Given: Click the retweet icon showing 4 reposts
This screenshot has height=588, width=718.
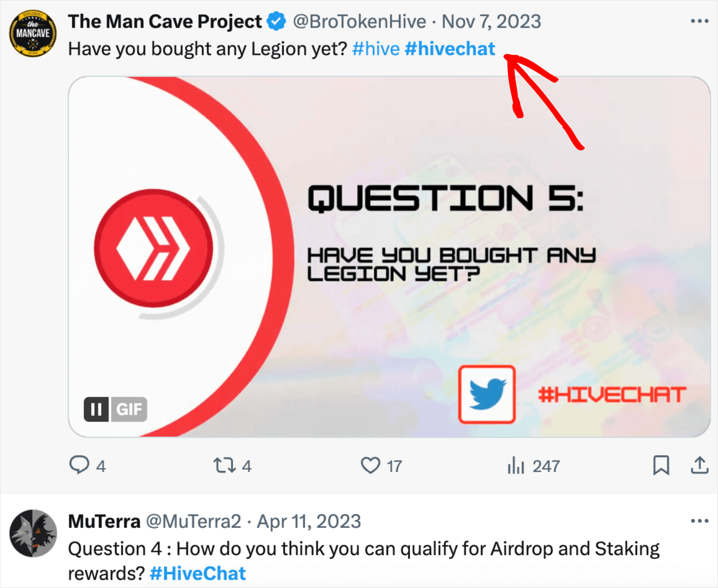Looking at the screenshot, I should coord(225,465).
